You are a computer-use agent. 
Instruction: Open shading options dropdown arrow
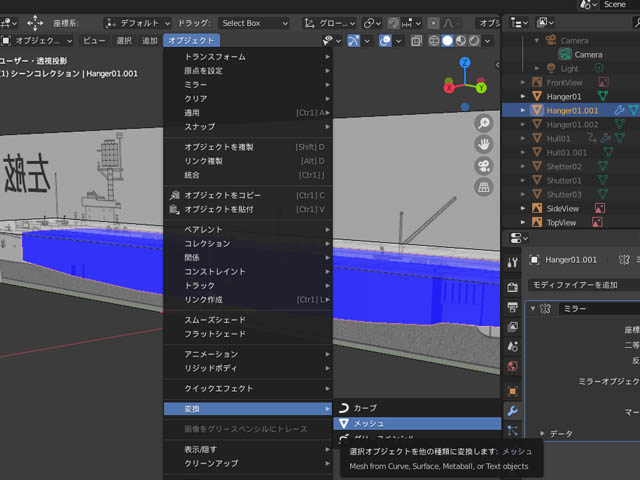[x=487, y=41]
